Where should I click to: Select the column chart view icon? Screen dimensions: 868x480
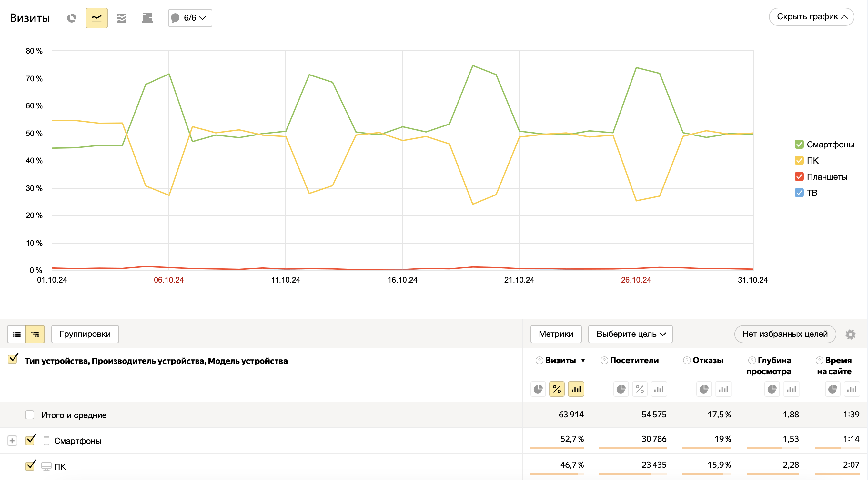147,18
